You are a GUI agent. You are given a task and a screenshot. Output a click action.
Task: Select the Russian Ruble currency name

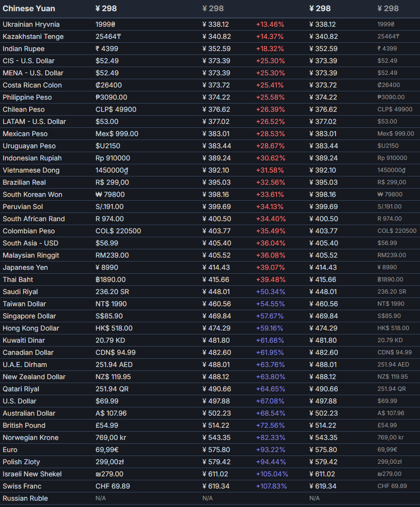(25, 498)
